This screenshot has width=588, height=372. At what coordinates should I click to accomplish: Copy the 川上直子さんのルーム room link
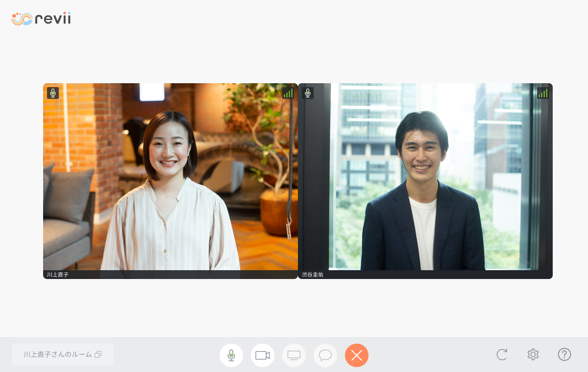[63, 354]
